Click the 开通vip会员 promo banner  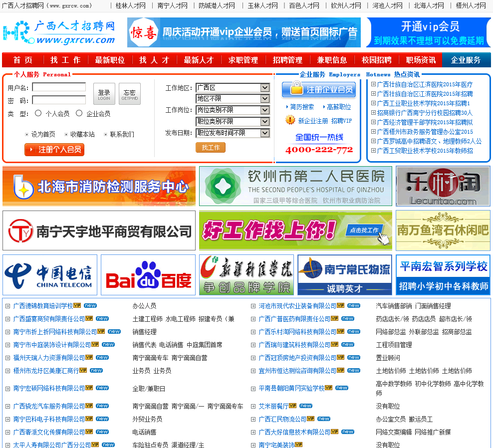(x=429, y=32)
